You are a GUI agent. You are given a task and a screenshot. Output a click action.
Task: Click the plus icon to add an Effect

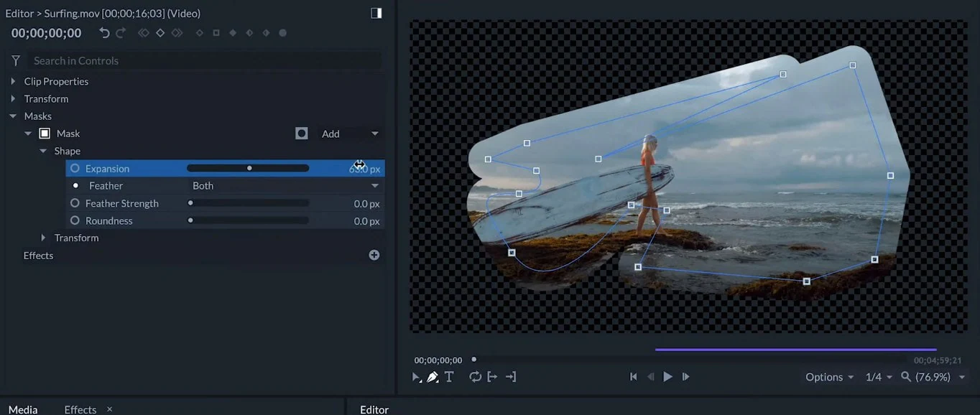(x=374, y=254)
